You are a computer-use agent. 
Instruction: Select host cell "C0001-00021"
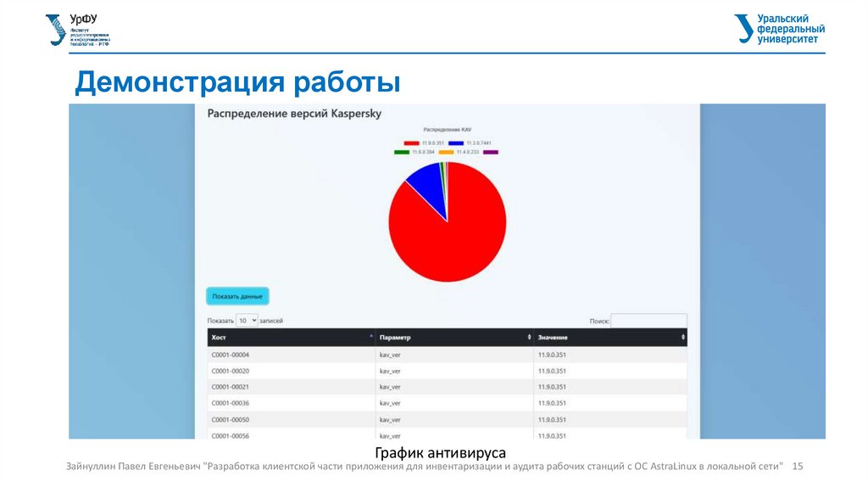coord(231,387)
